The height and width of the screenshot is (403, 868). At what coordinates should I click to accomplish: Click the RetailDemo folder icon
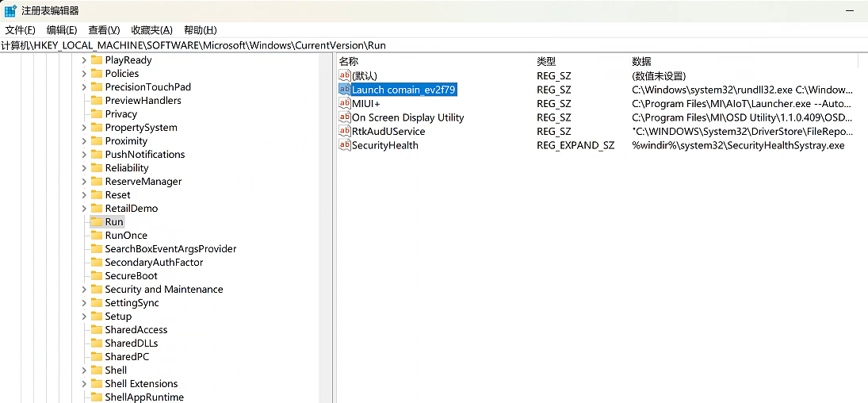coord(97,209)
